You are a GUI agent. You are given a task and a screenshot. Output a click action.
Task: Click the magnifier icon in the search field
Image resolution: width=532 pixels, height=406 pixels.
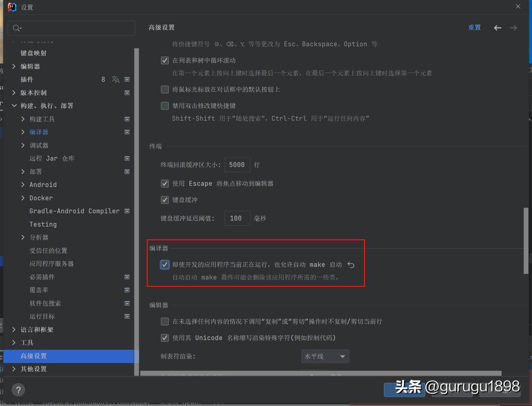[16, 27]
